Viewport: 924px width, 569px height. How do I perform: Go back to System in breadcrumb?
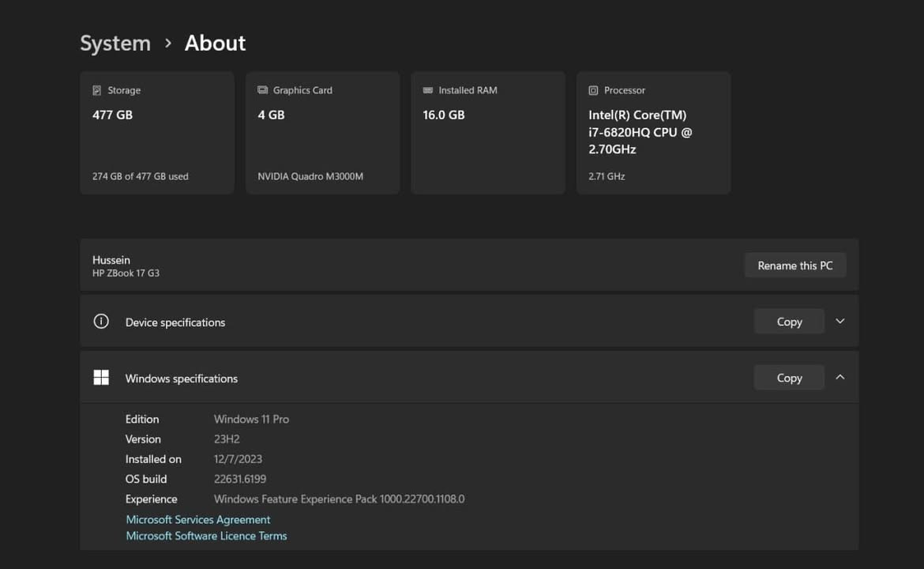point(115,43)
